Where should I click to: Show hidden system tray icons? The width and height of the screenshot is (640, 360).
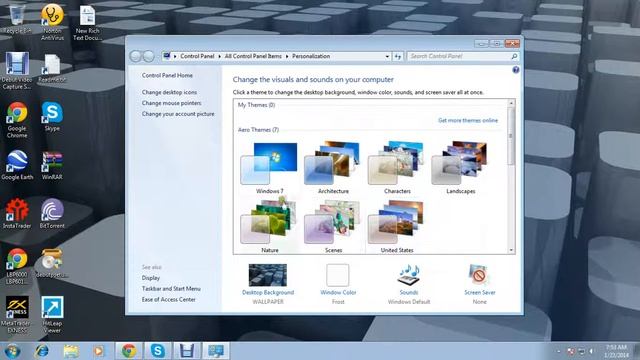point(558,351)
